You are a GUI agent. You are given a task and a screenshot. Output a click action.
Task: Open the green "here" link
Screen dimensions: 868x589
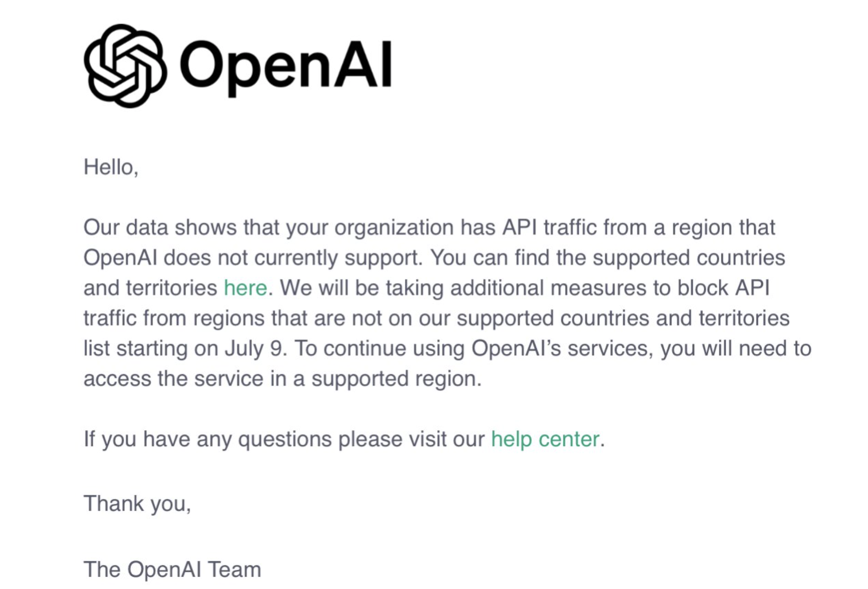click(x=245, y=288)
